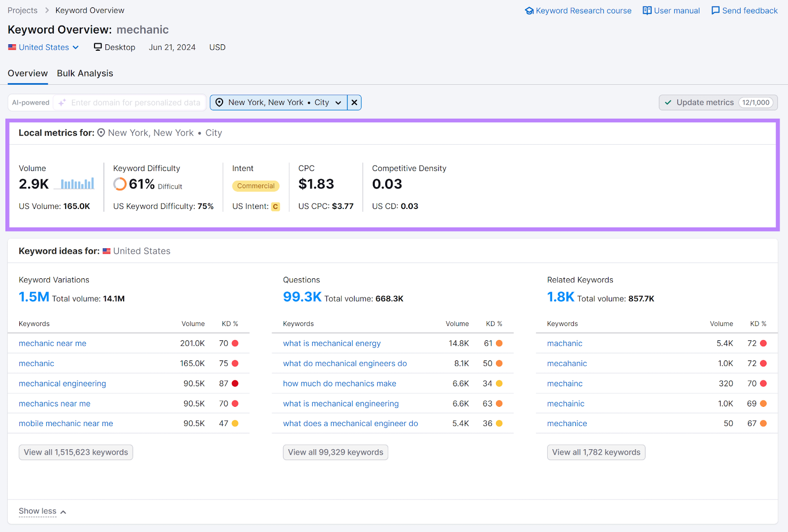
Task: Click the Commercial intent badge
Action: pos(256,186)
